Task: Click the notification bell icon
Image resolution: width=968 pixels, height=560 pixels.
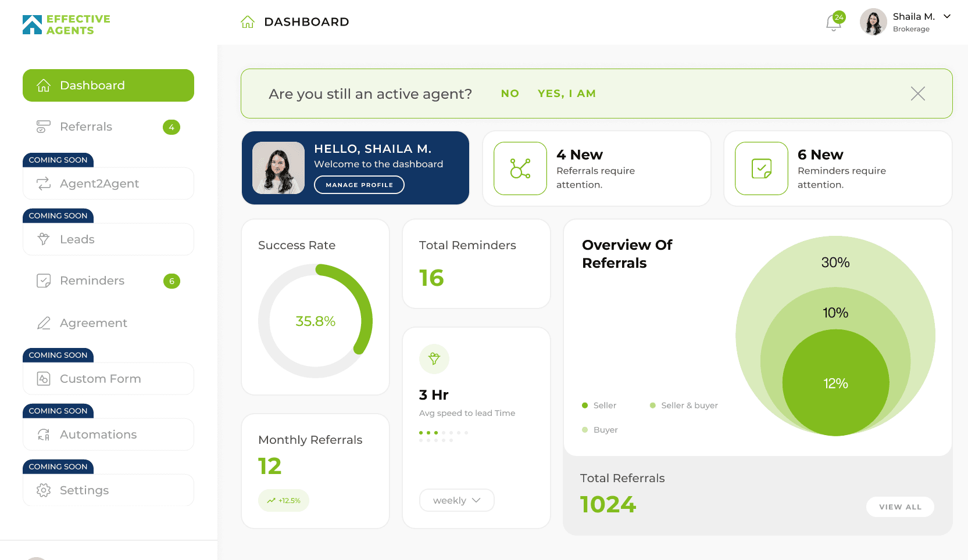Action: [833, 23]
